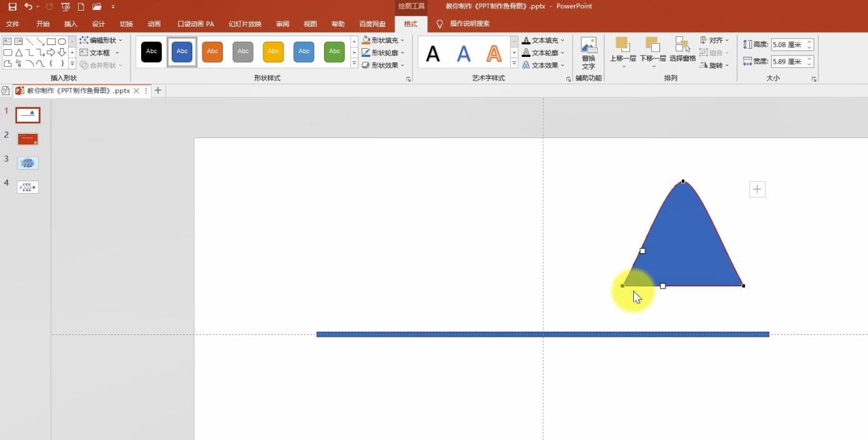The height and width of the screenshot is (440, 868).
Task: Click 上移一层 to bring shape forward
Action: (622, 45)
